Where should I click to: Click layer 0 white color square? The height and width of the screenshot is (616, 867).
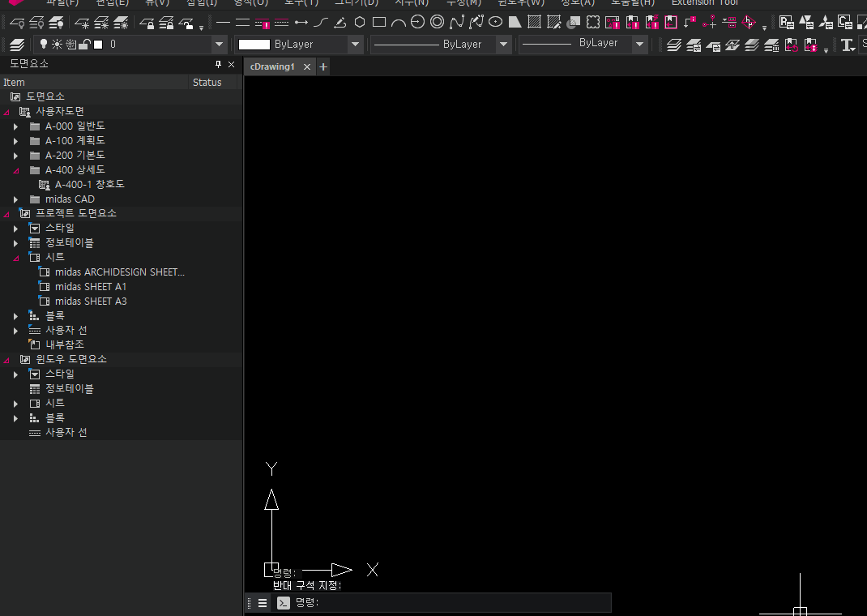(x=98, y=45)
